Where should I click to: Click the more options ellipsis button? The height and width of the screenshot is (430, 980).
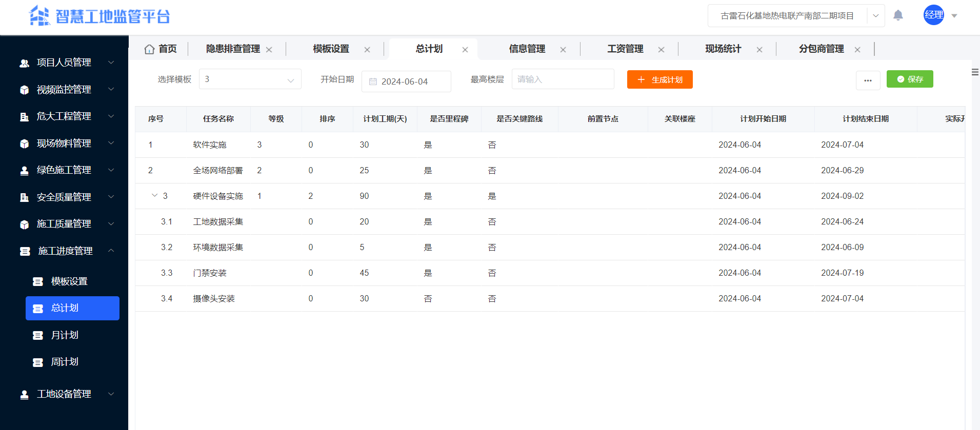pyautogui.click(x=868, y=80)
